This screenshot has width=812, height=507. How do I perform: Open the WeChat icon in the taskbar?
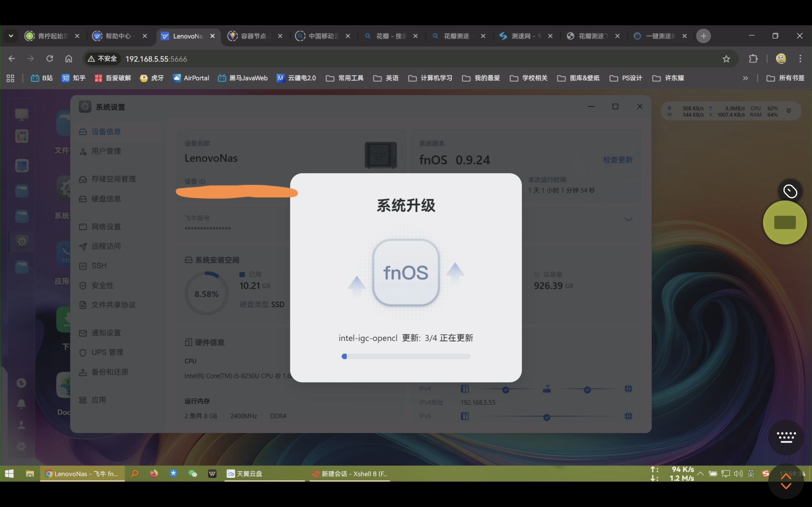(193, 473)
